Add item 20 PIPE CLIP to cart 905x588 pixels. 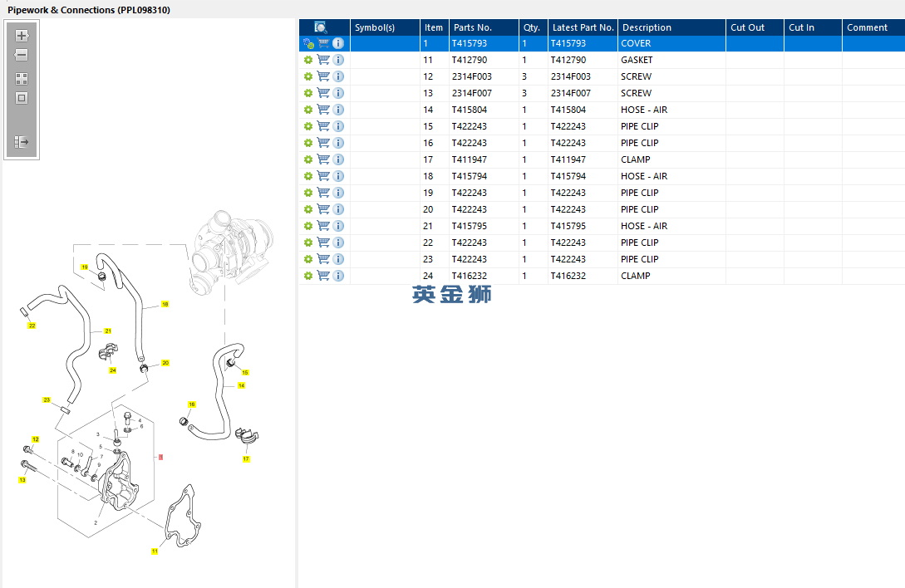tap(324, 209)
